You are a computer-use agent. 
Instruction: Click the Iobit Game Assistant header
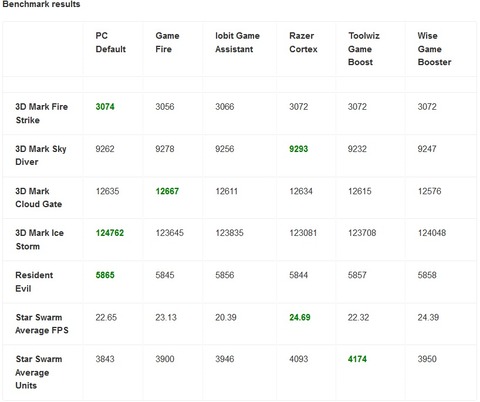coord(237,42)
